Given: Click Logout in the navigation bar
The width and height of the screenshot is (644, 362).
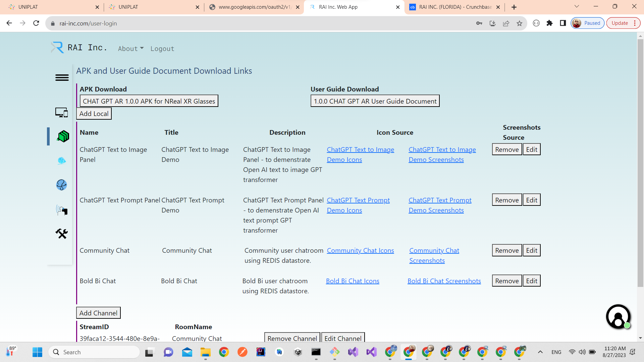Looking at the screenshot, I should pos(162,49).
